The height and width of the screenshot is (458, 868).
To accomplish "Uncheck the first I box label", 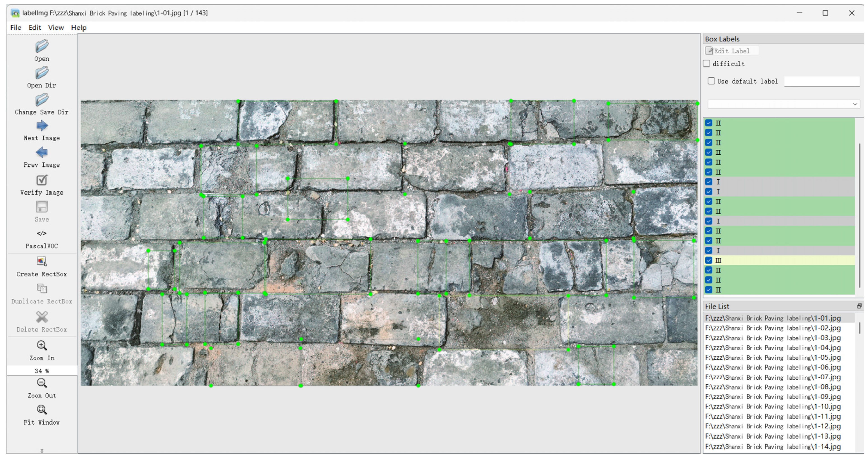I will pos(709,182).
